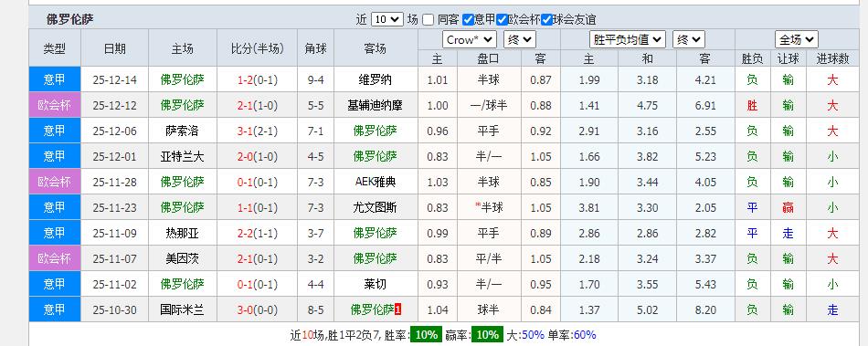Click the corner count 8-5
The height and width of the screenshot is (346, 868).
click(315, 310)
